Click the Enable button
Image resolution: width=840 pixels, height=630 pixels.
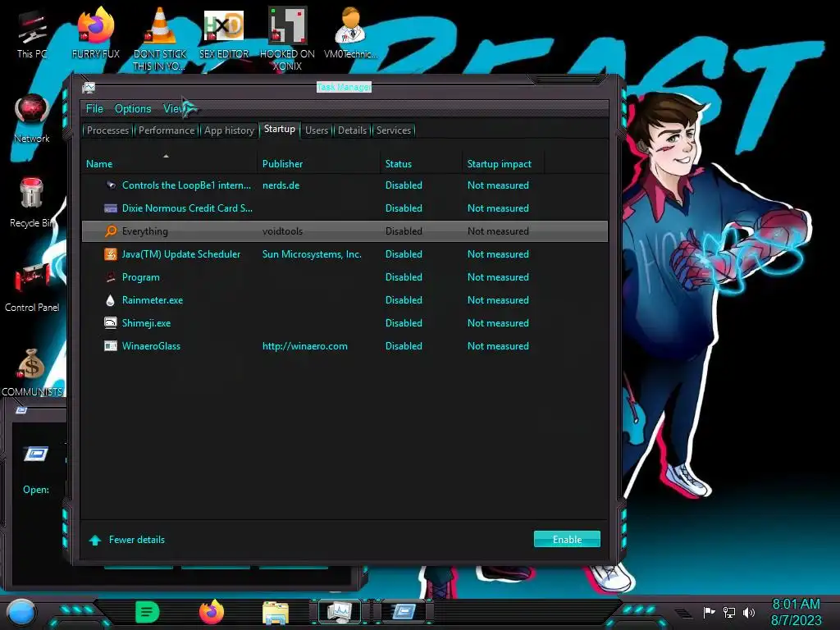coord(567,540)
